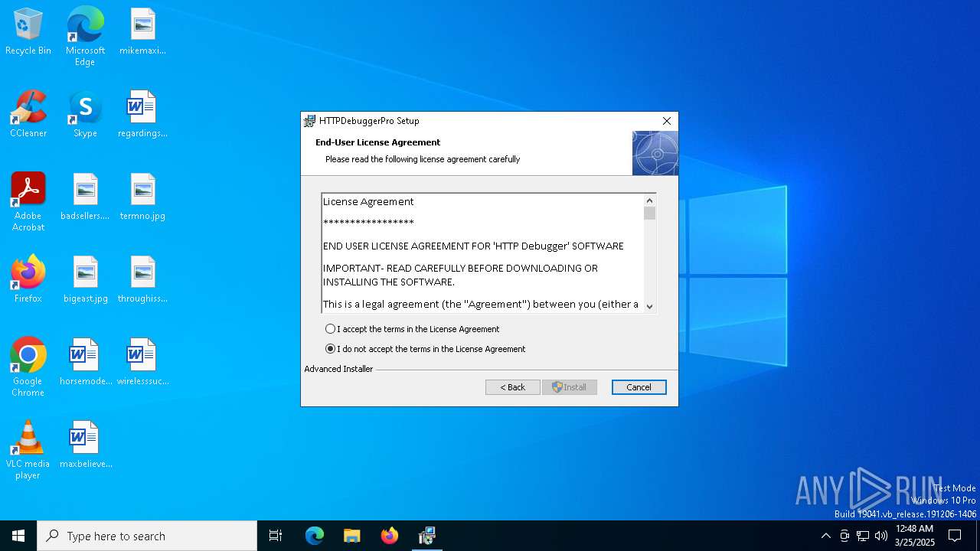
Task: Select 'I do not accept the terms' option
Action: [x=331, y=349]
